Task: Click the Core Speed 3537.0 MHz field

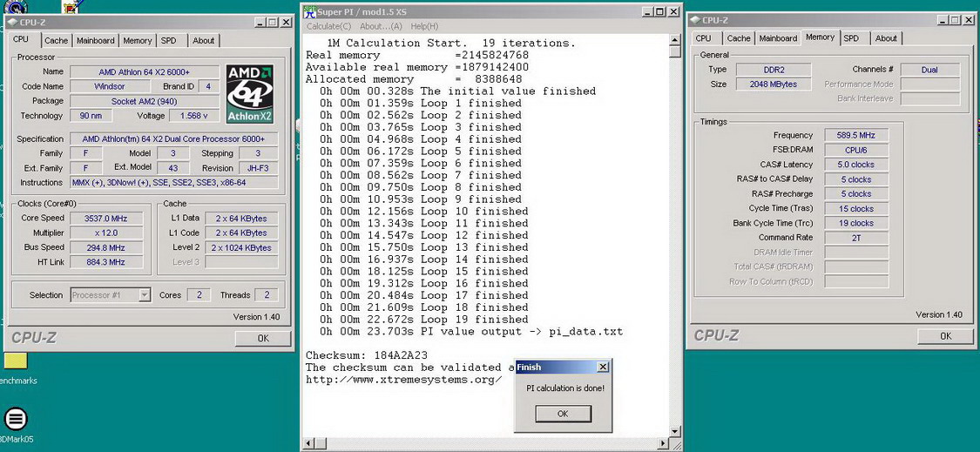Action: (106, 219)
